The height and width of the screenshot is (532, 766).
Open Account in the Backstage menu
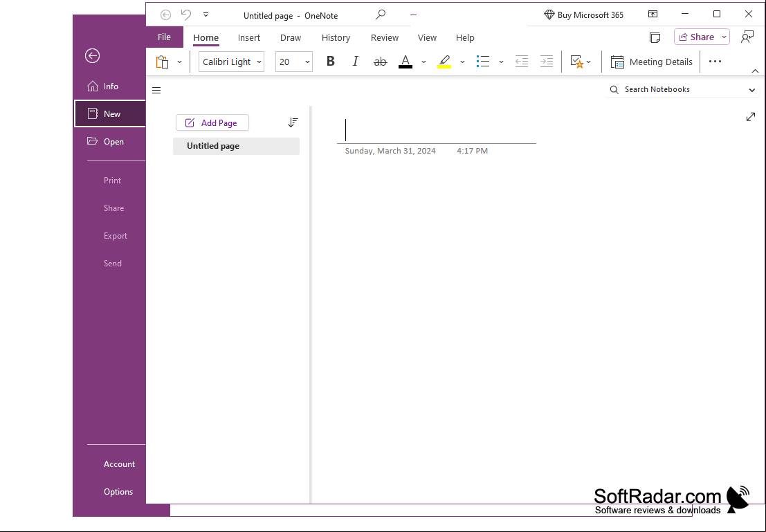pyautogui.click(x=119, y=464)
